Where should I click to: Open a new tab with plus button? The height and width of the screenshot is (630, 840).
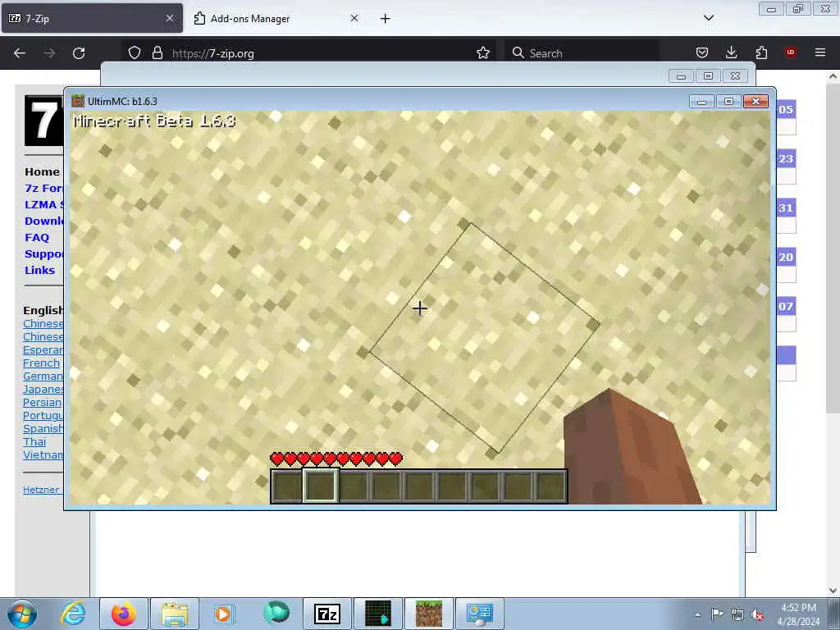386,19
